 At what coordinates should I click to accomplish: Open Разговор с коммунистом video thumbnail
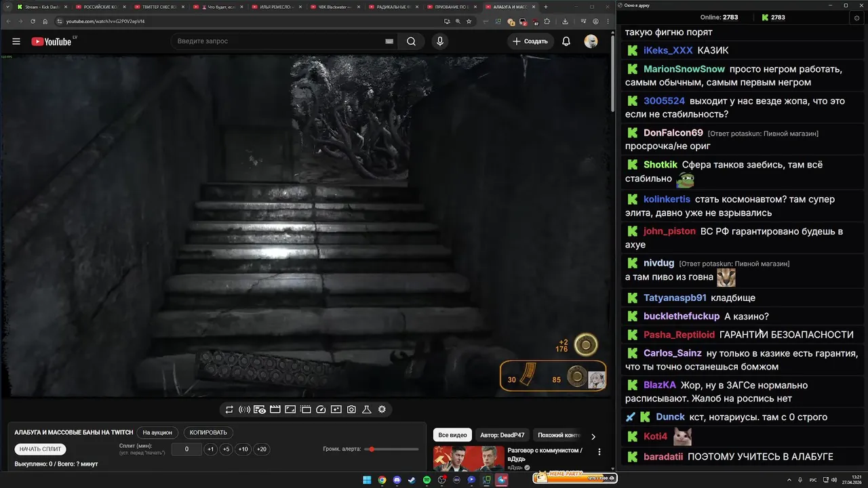469,458
